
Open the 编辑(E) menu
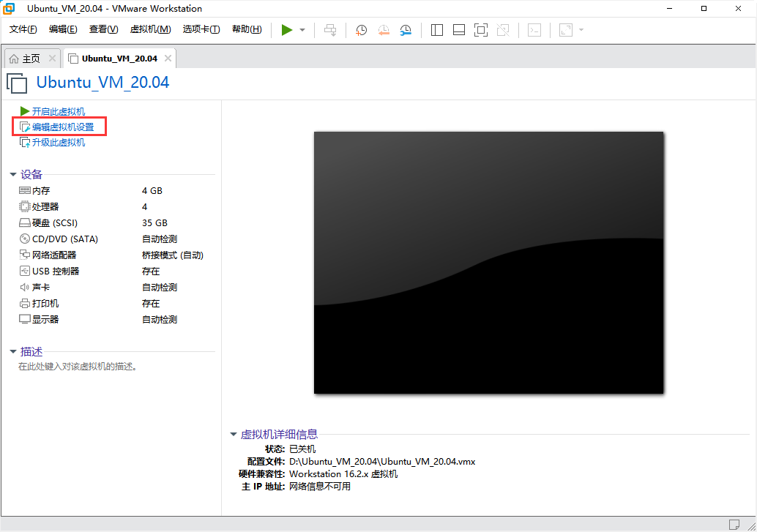pyautogui.click(x=63, y=29)
